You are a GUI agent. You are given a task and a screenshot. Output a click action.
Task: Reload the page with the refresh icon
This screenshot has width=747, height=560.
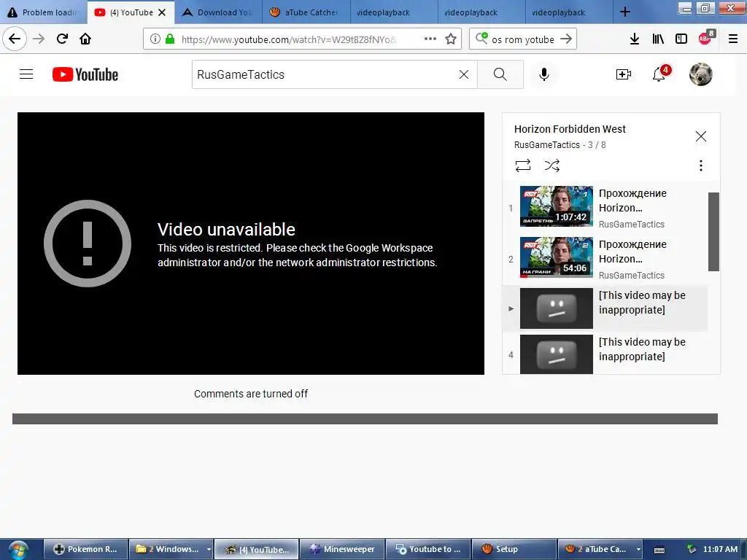tap(62, 39)
